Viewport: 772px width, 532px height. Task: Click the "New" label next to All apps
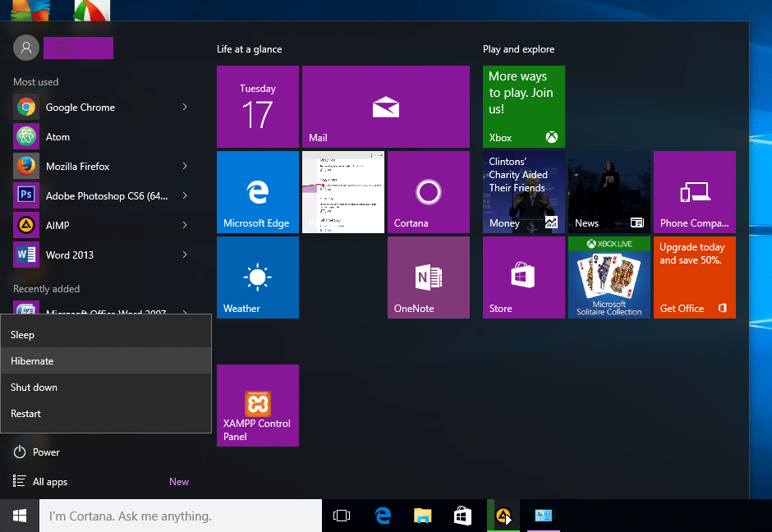[x=179, y=482]
